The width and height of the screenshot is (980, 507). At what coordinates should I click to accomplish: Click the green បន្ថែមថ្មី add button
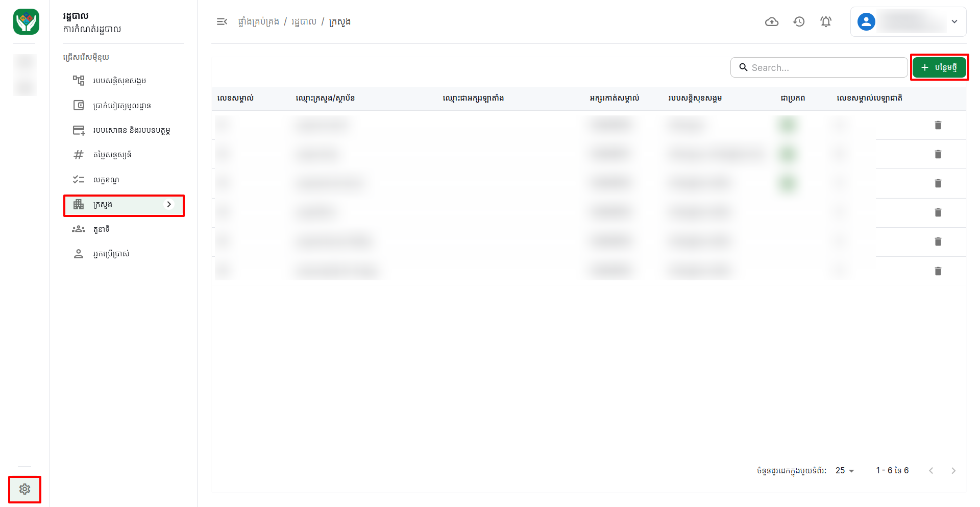coord(939,67)
